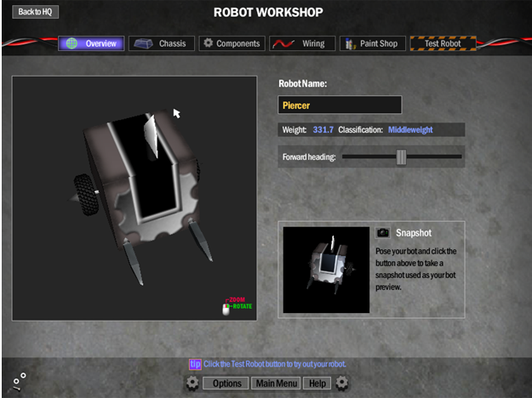This screenshot has height=398, width=532.
Task: Switch to the Overview tab
Action: [91, 43]
